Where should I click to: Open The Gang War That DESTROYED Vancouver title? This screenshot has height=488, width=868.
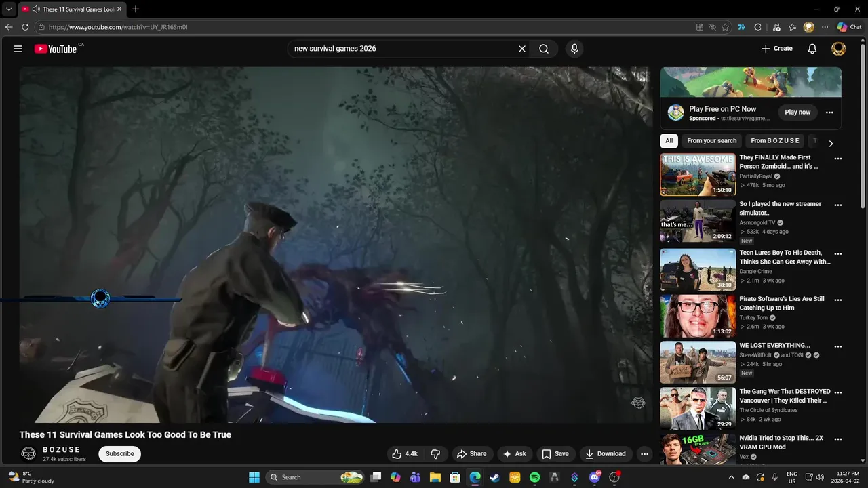[x=785, y=396]
